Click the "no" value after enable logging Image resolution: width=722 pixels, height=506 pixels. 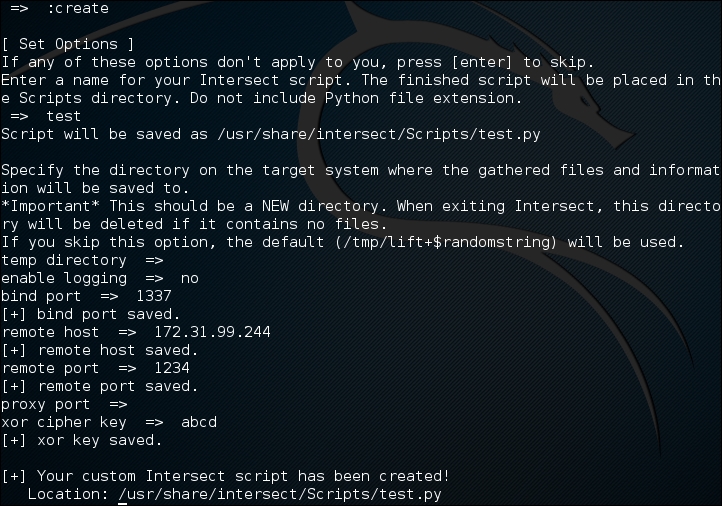coord(190,278)
